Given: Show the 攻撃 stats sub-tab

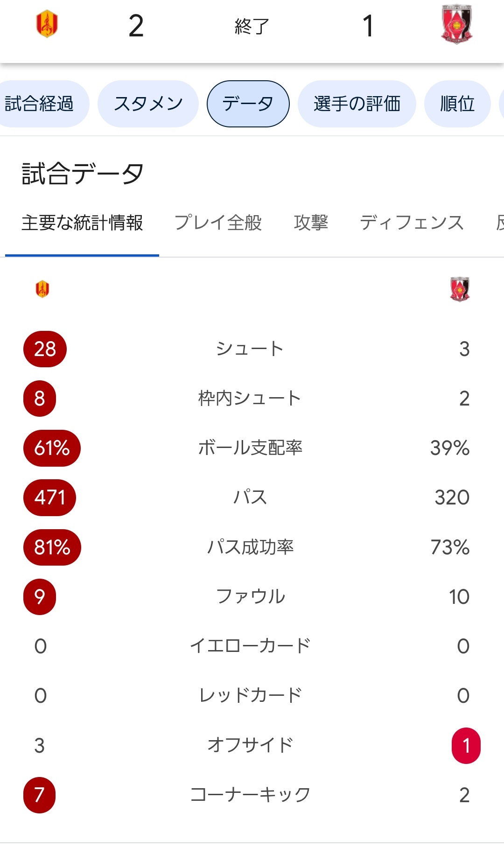Looking at the screenshot, I should click(311, 223).
